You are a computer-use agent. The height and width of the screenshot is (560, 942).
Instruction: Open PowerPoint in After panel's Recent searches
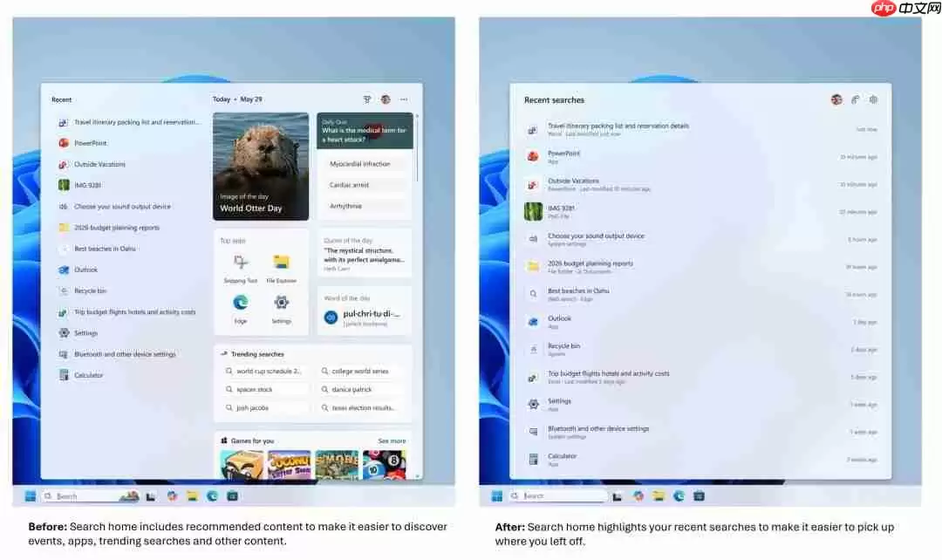[x=700, y=157]
